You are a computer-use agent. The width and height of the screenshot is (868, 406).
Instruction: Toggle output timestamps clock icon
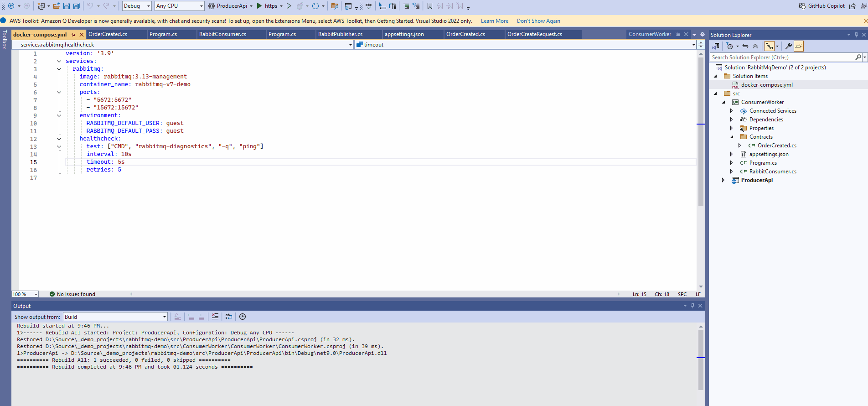pos(243,317)
